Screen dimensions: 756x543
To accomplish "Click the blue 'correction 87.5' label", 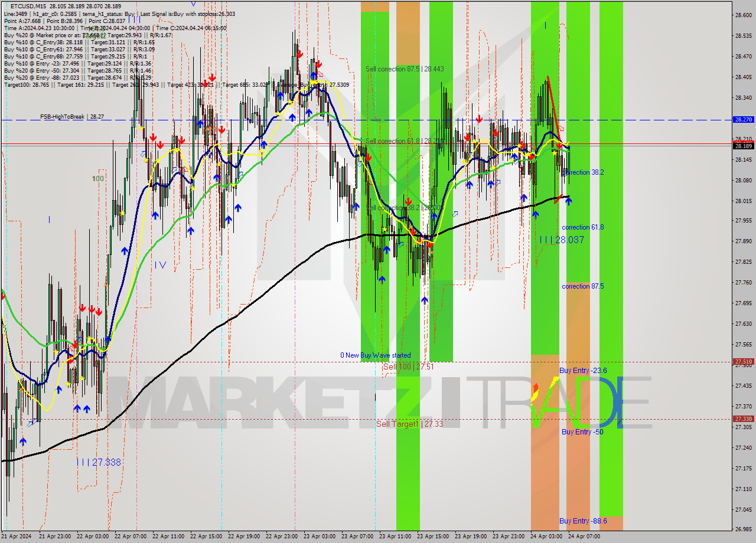I will click(583, 286).
